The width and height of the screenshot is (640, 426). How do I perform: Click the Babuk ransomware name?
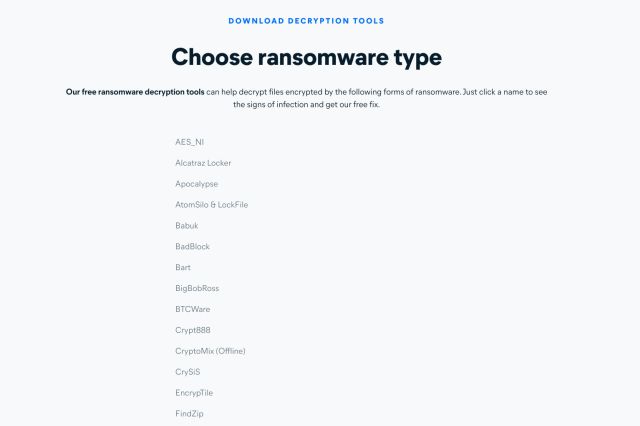click(187, 226)
